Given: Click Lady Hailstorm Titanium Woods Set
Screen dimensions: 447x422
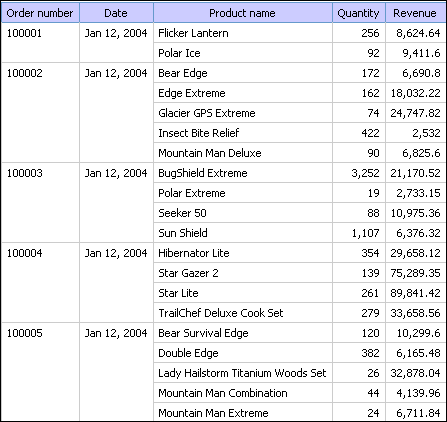Looking at the screenshot, I should coord(242,373).
